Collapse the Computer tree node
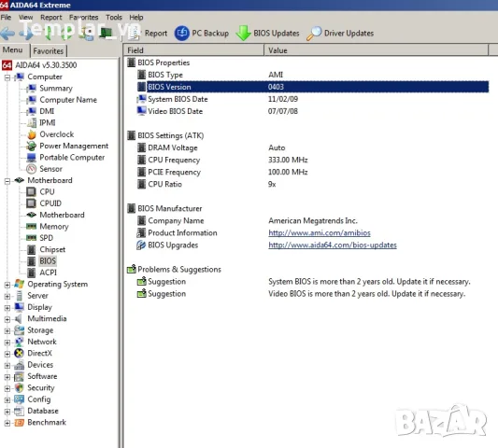 (7, 77)
